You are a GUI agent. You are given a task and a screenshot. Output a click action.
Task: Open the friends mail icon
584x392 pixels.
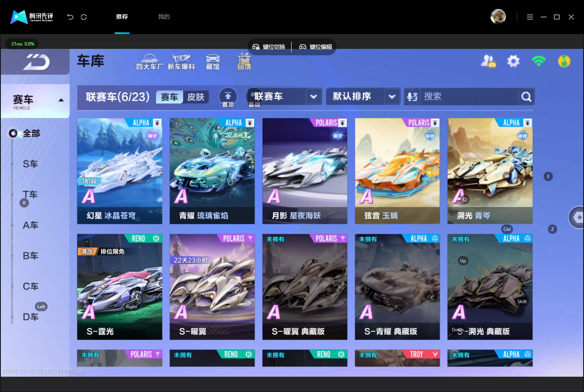coord(488,61)
